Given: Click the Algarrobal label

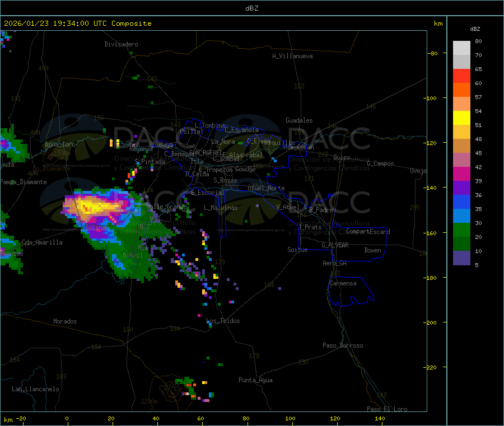Looking at the screenshot, I should click(246, 155).
